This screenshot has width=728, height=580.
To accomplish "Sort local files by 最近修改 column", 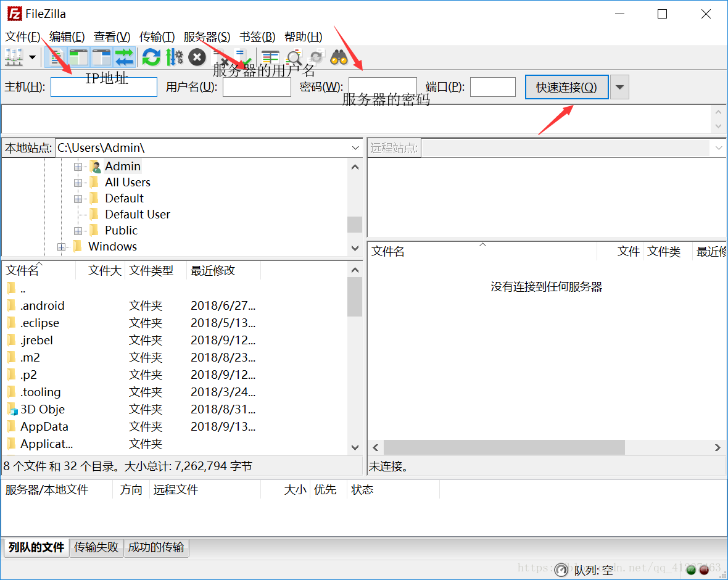I will point(223,271).
